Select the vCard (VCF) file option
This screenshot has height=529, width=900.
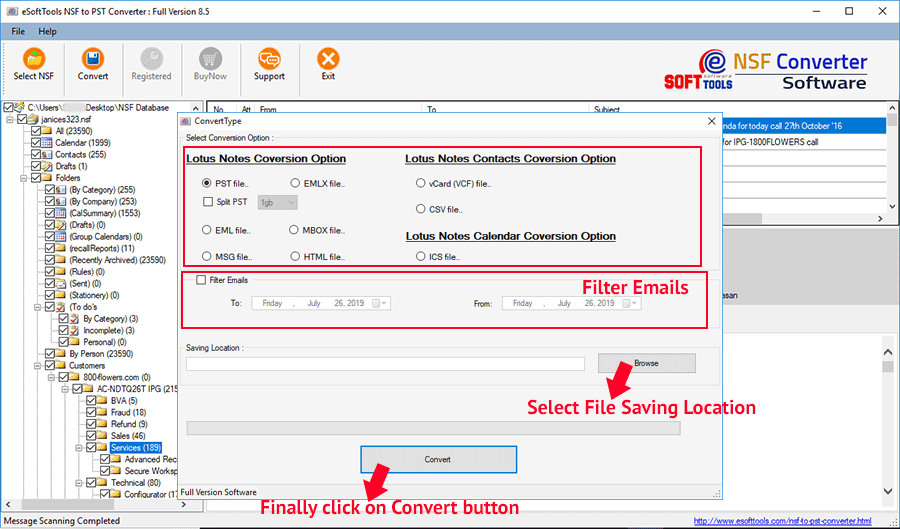click(x=421, y=183)
